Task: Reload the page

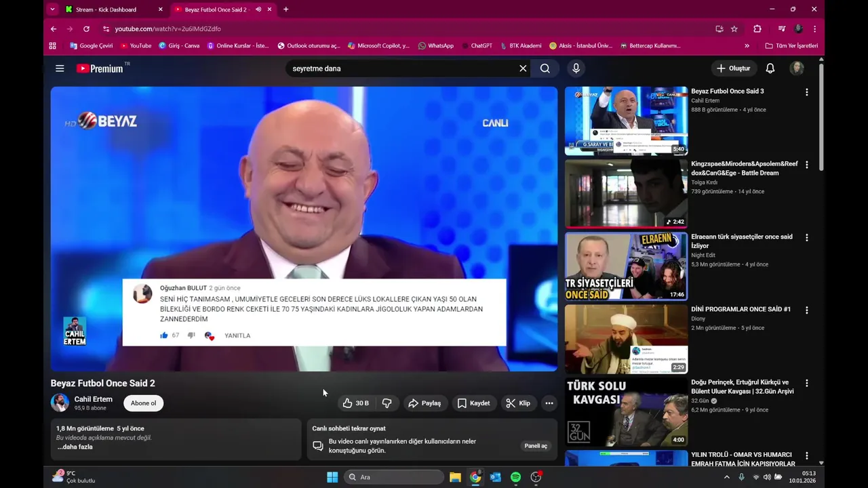Action: (86, 29)
